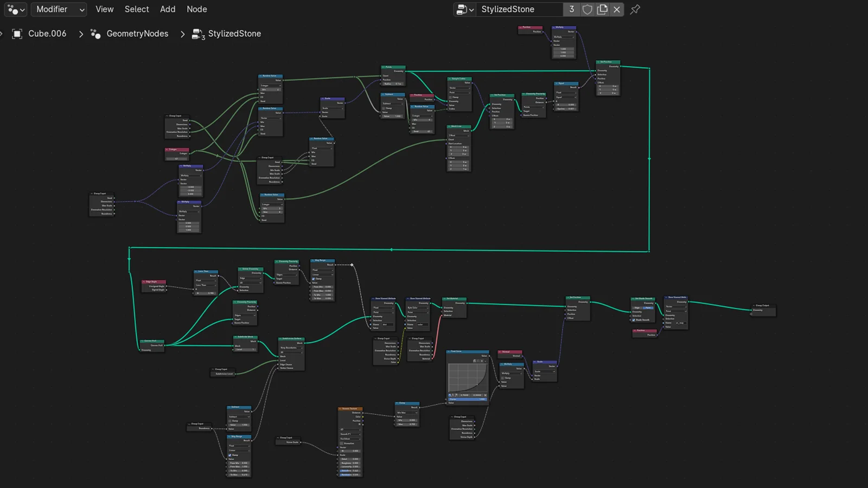Viewport: 868px width, 488px height.
Task: Click the uv_map name field on Store Named Attribute
Action: pos(681,323)
